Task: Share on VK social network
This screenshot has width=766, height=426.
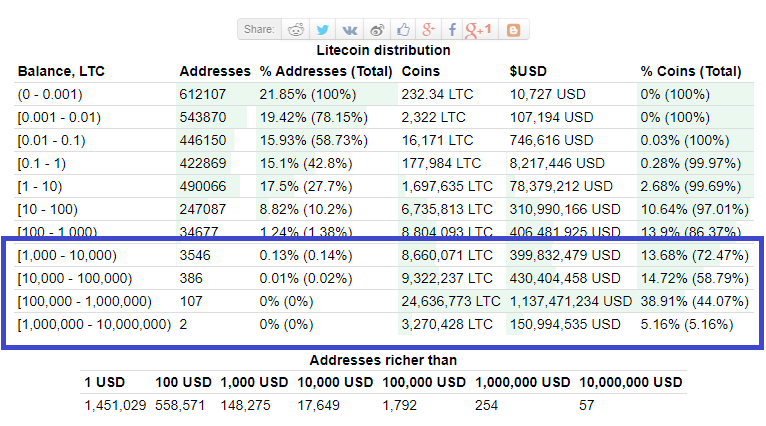Action: pos(350,30)
